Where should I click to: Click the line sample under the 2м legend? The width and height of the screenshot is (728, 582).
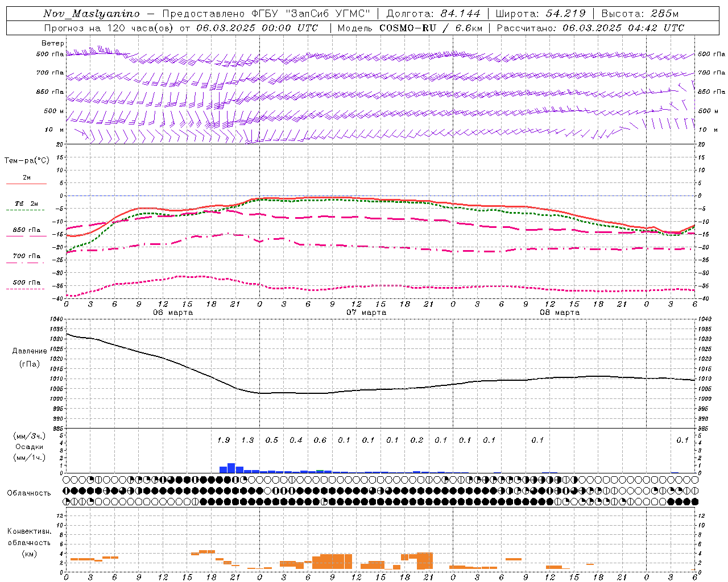click(x=26, y=184)
